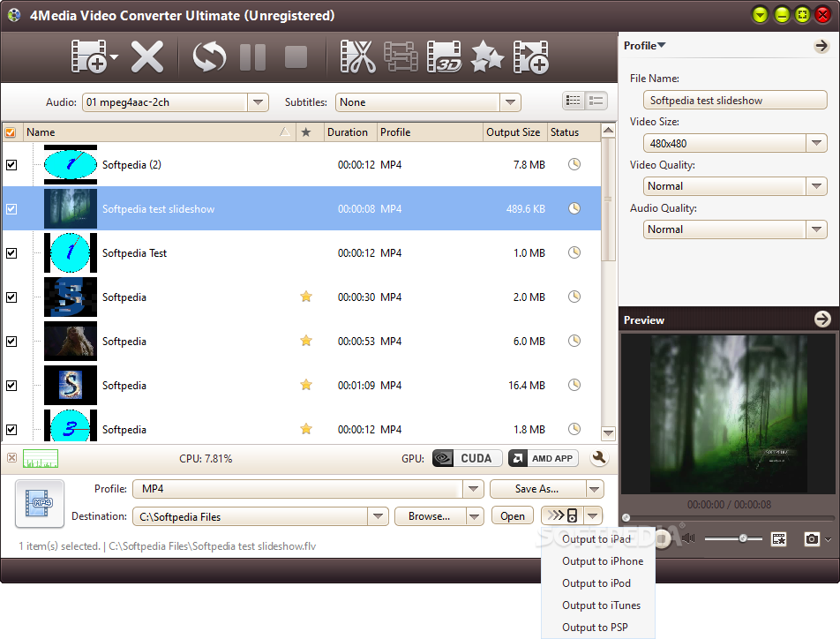This screenshot has height=639, width=840.
Task: Open the Effects stars tool
Action: 487,56
